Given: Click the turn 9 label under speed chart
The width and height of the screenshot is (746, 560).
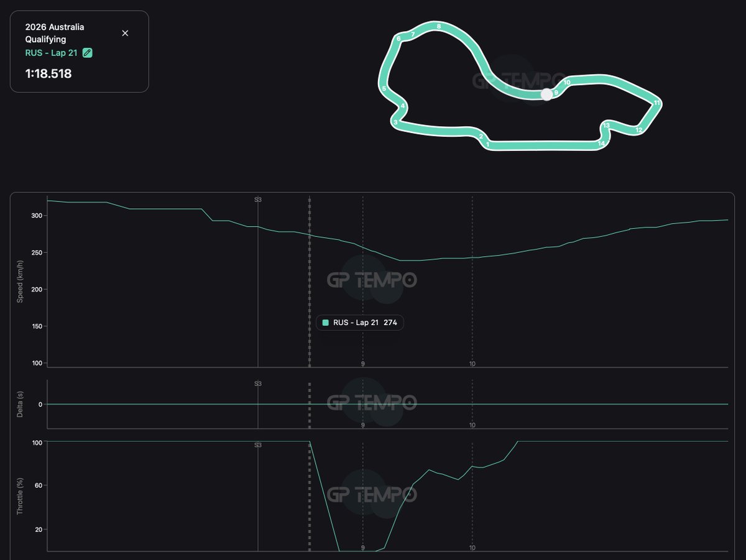Looking at the screenshot, I should pyautogui.click(x=363, y=364).
